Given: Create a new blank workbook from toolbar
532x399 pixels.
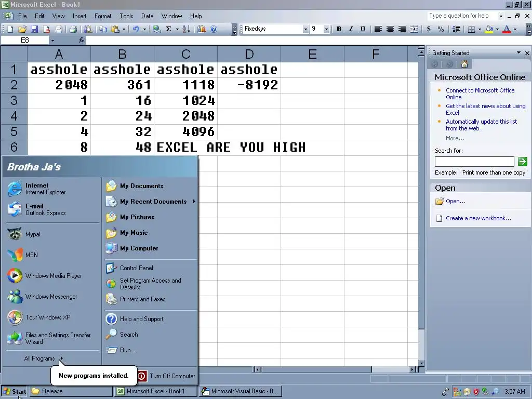Looking at the screenshot, I should [10, 29].
